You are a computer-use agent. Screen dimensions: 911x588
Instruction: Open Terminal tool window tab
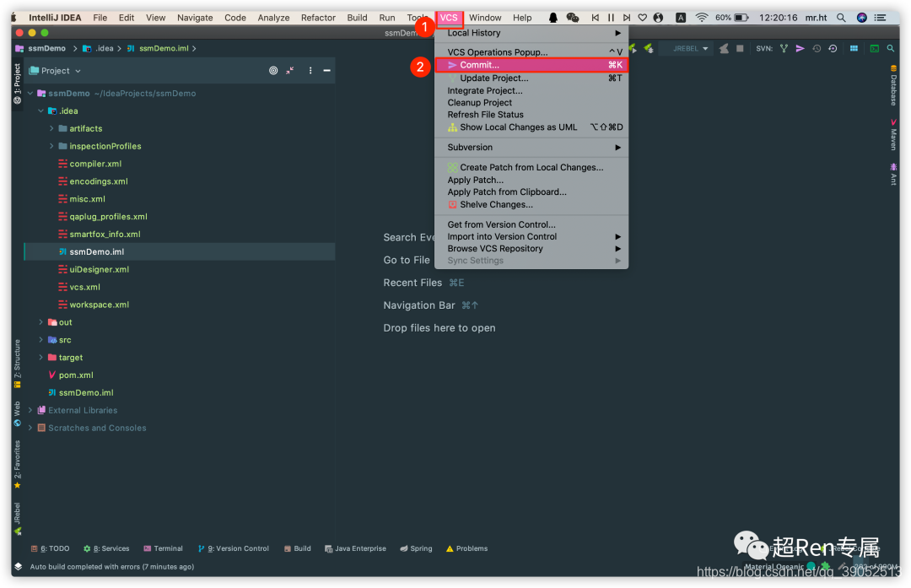[164, 548]
